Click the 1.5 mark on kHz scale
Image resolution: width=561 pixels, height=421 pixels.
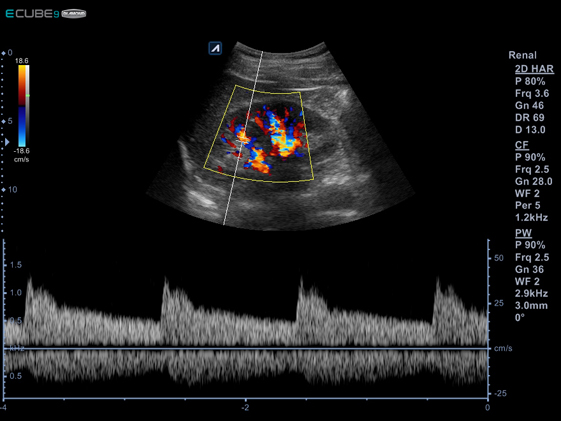[16, 265]
